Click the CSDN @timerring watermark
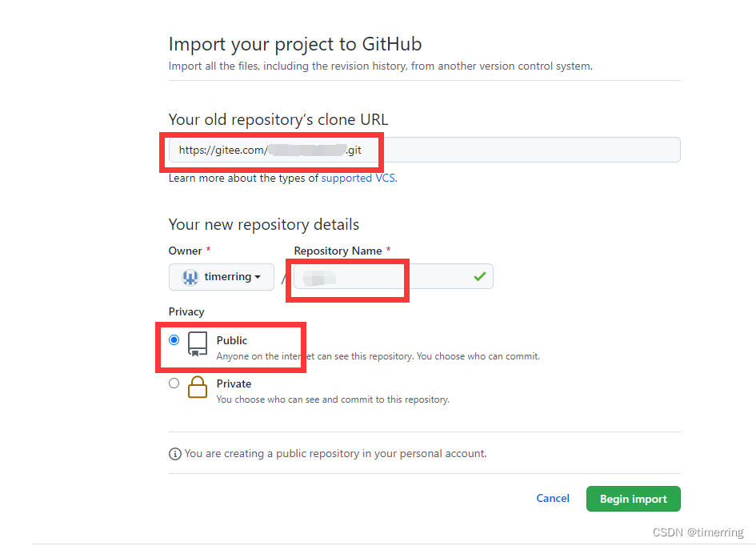The height and width of the screenshot is (546, 756). [698, 532]
